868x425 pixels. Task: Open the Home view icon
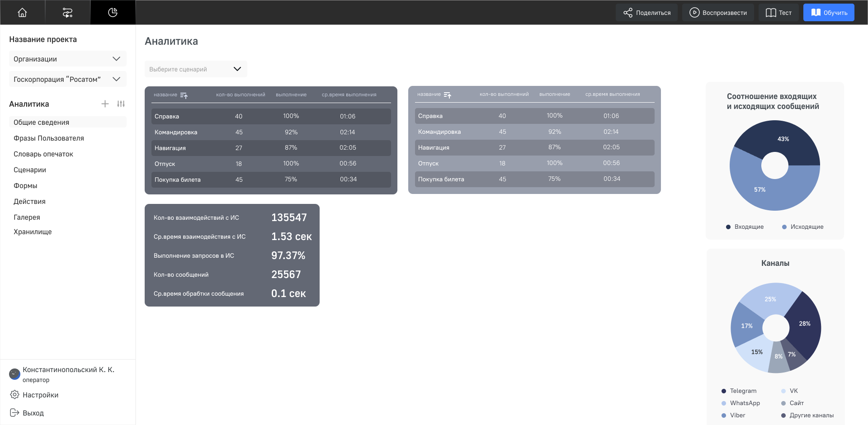click(x=22, y=12)
